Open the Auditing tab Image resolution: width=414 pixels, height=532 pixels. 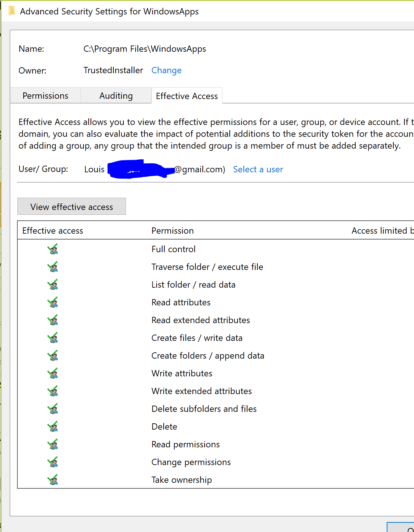pos(116,95)
